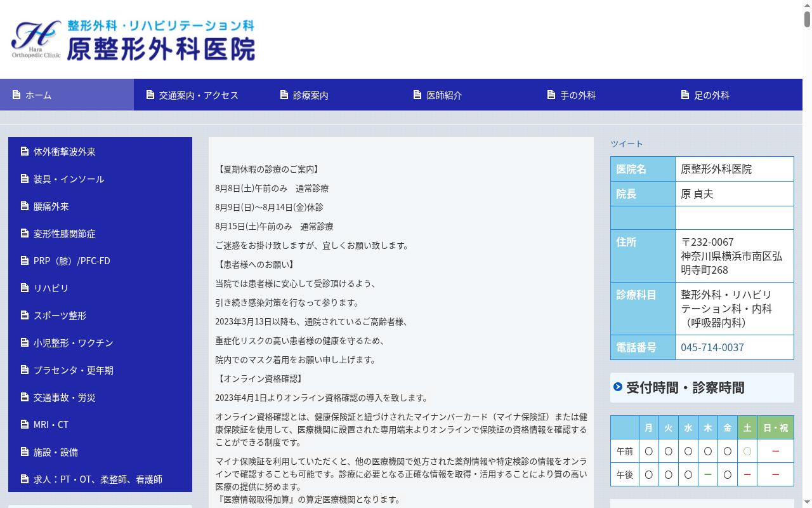View the 施設・設備 page
The width and height of the screenshot is (812, 508).
pos(100,451)
